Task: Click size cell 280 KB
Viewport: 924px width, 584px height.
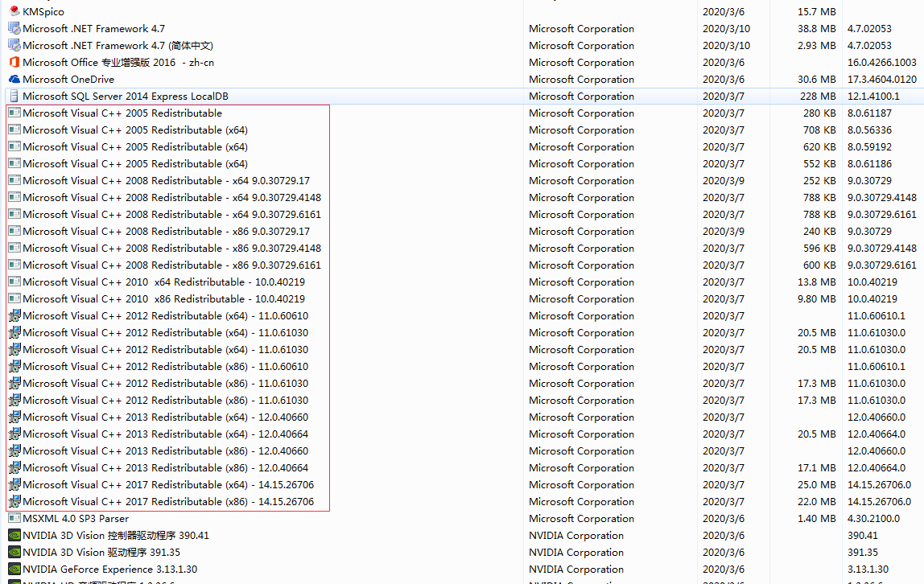Action: 819,113
